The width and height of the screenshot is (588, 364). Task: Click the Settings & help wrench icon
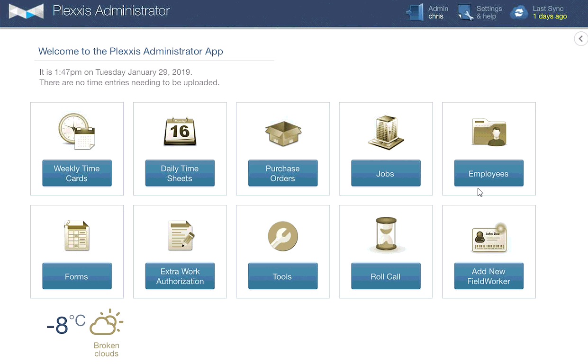pos(465,13)
